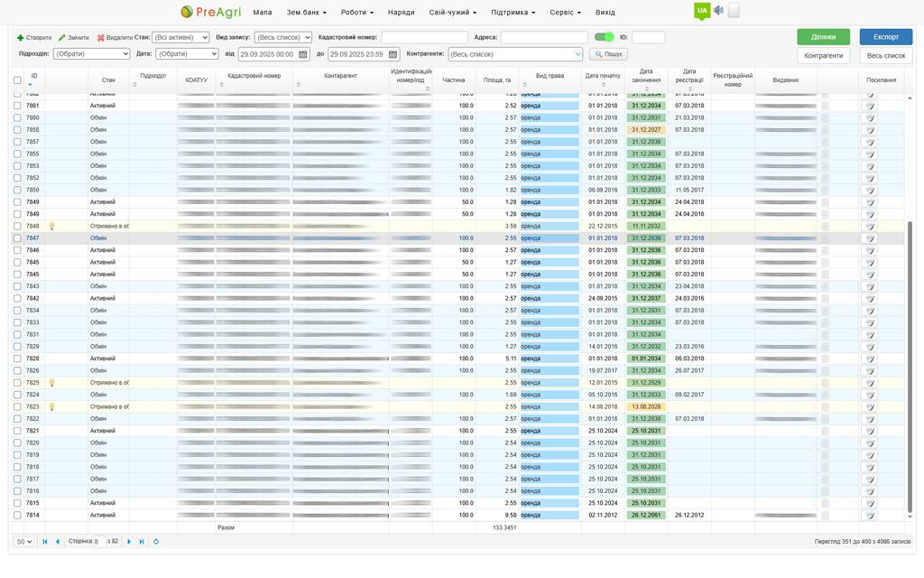Tick the select-all checkbox in header
The width and height of the screenshot is (924, 578).
[x=17, y=79]
